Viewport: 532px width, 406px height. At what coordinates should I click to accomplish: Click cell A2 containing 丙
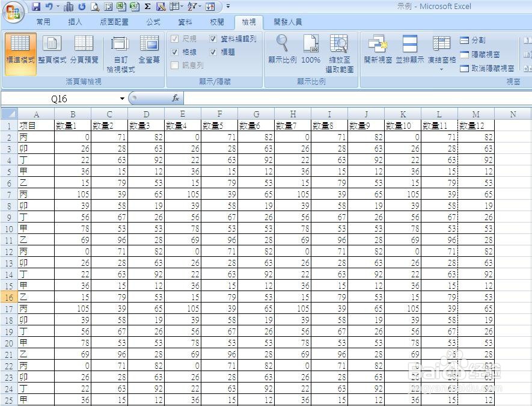coord(36,137)
